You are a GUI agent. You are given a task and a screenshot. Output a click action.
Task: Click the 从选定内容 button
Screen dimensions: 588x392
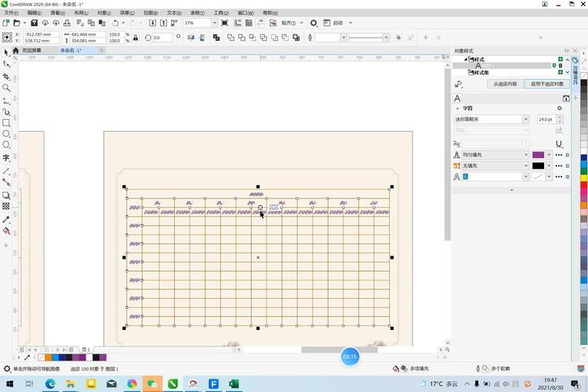(505, 84)
